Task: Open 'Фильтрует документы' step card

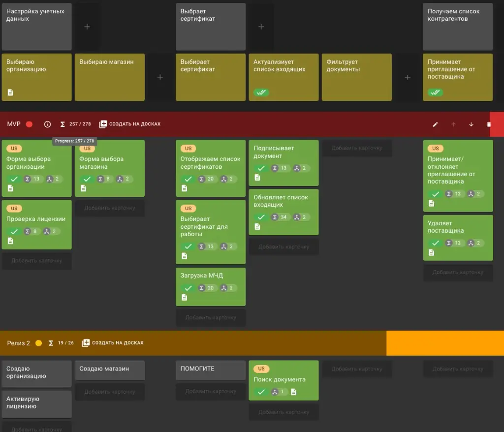Action: (x=356, y=77)
